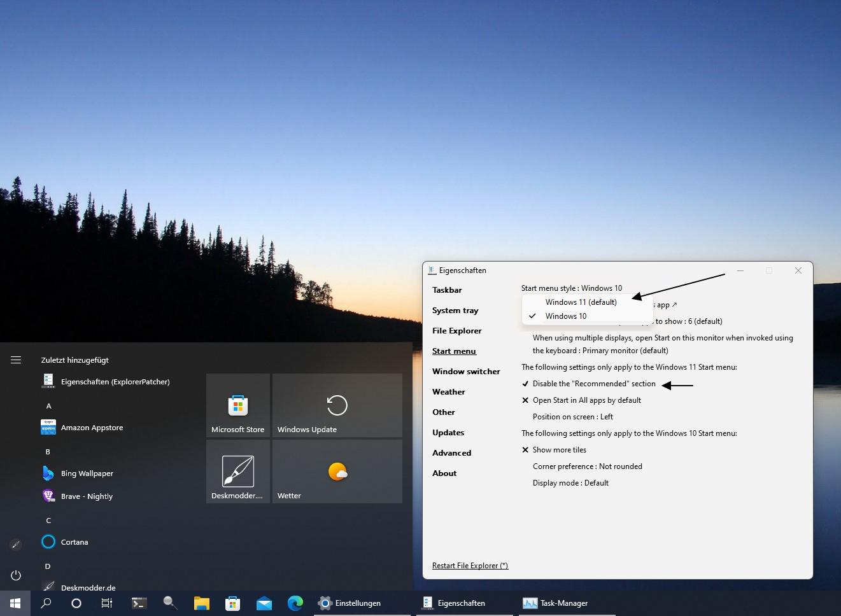Jump to letter B group header

click(x=48, y=452)
